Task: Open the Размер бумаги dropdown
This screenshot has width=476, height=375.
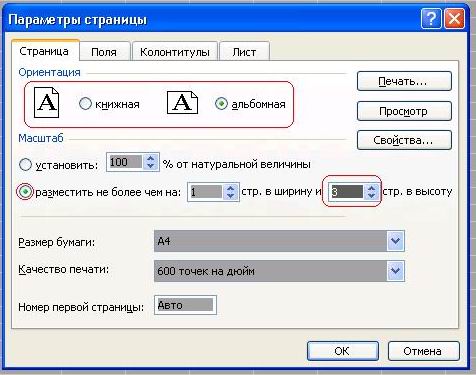Action: click(x=395, y=241)
